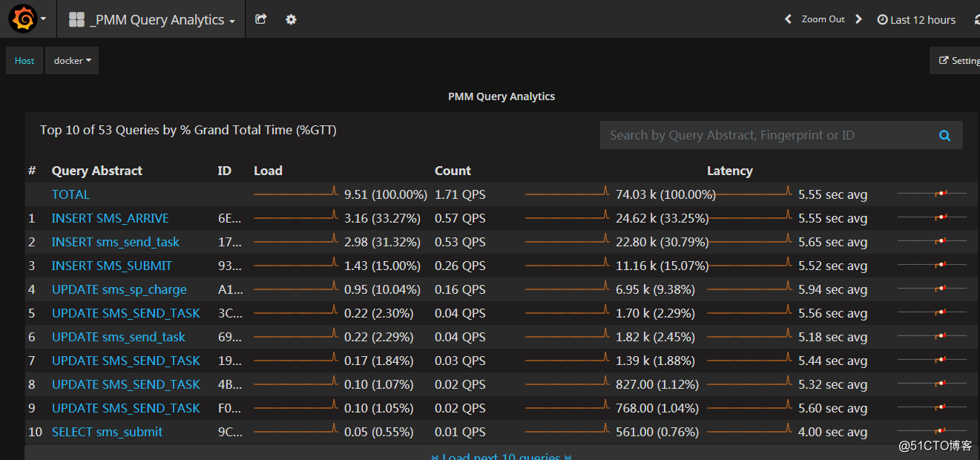Screen dimensions: 980x460
Task: Open the INSERT sms_send_task query
Action: [116, 242]
